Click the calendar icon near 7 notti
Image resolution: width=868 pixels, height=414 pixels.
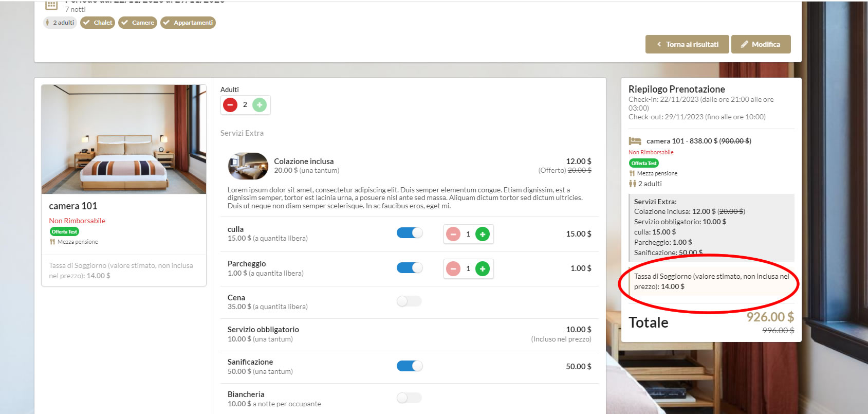pyautogui.click(x=51, y=5)
